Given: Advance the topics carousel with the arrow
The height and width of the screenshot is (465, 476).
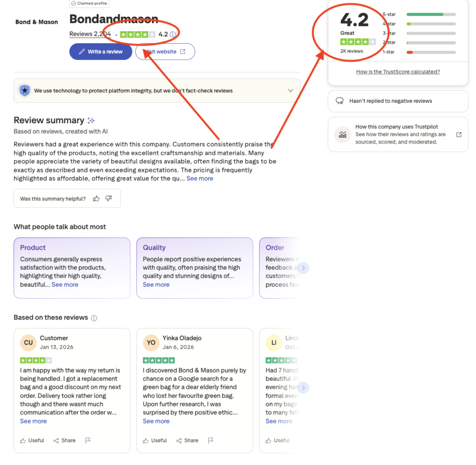Looking at the screenshot, I should (303, 268).
